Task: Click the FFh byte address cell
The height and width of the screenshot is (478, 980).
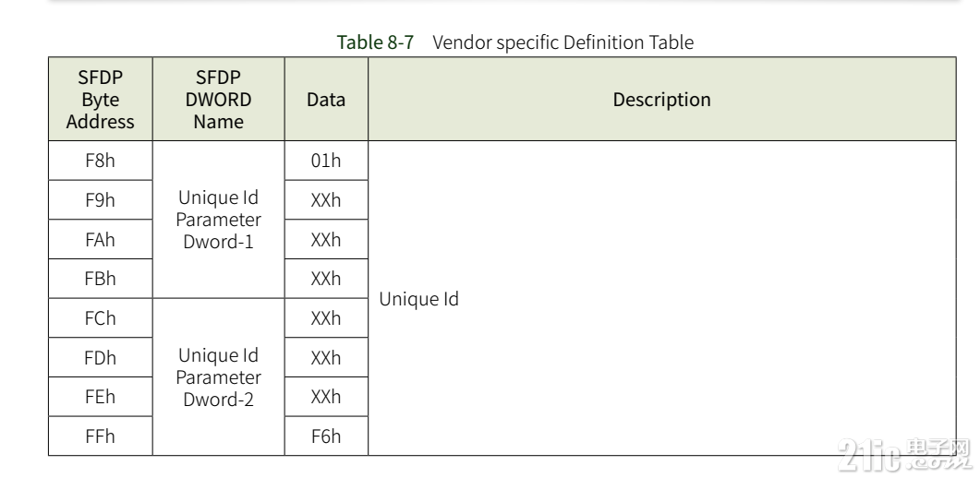Action: tap(101, 436)
